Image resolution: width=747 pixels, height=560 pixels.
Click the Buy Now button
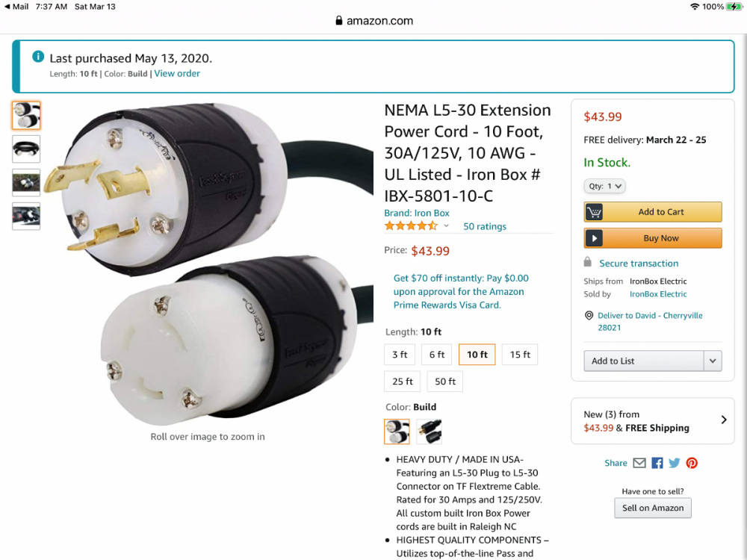(x=653, y=238)
